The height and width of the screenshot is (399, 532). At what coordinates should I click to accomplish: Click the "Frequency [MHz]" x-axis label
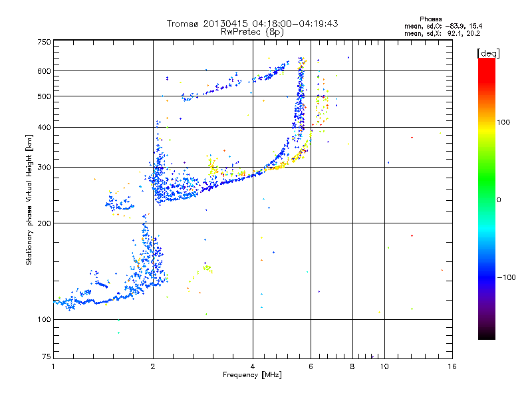click(252, 375)
